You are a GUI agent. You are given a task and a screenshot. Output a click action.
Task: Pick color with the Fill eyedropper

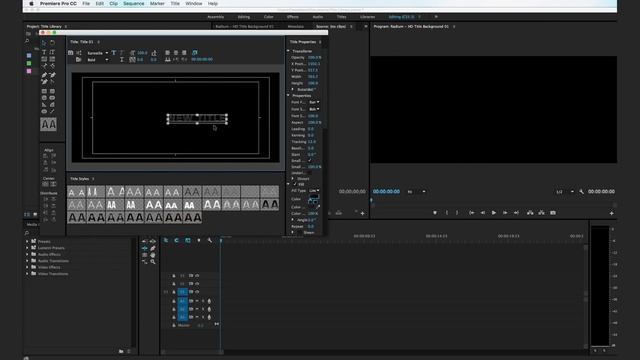(x=318, y=207)
